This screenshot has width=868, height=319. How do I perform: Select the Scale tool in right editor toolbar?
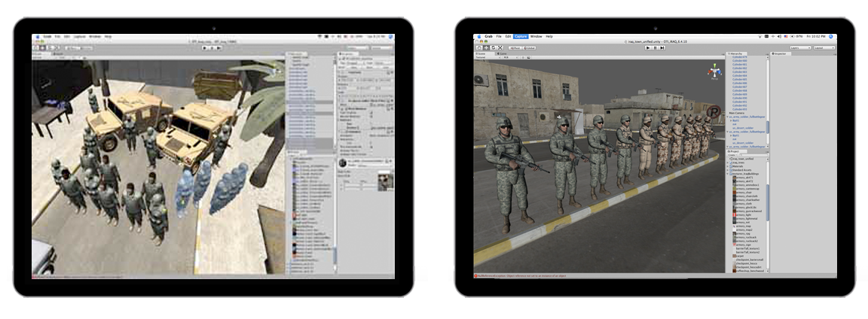[x=500, y=47]
